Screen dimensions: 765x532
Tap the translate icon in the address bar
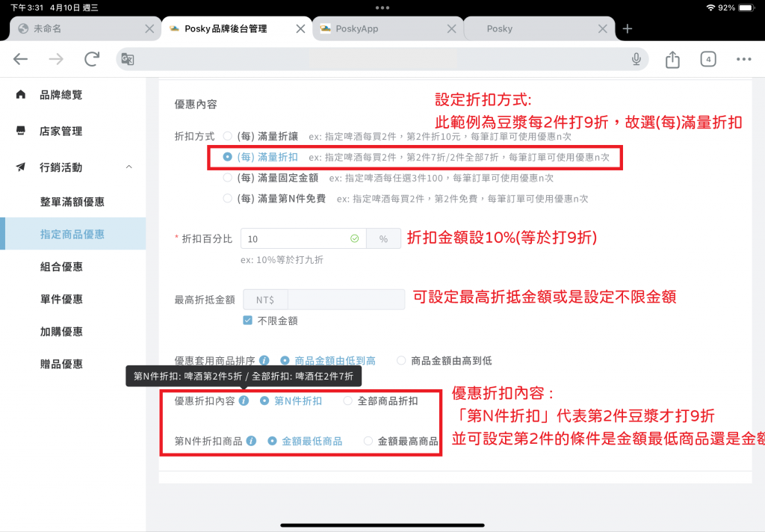[x=128, y=59]
